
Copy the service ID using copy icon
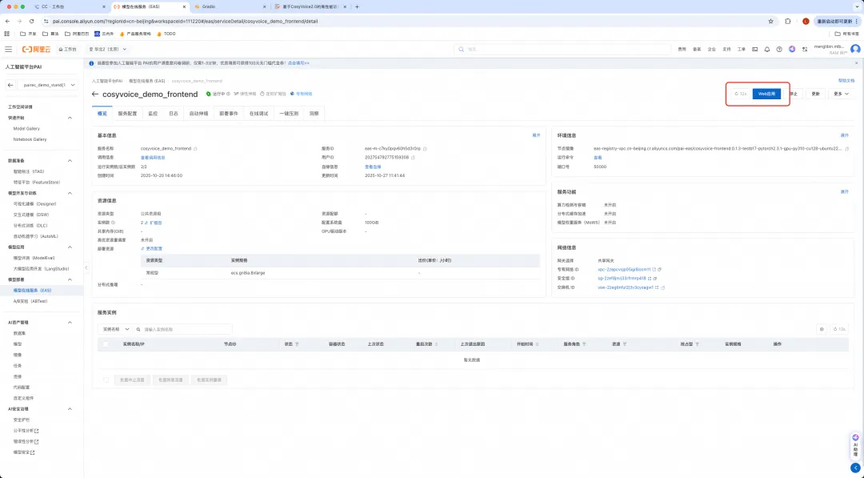tap(425, 148)
